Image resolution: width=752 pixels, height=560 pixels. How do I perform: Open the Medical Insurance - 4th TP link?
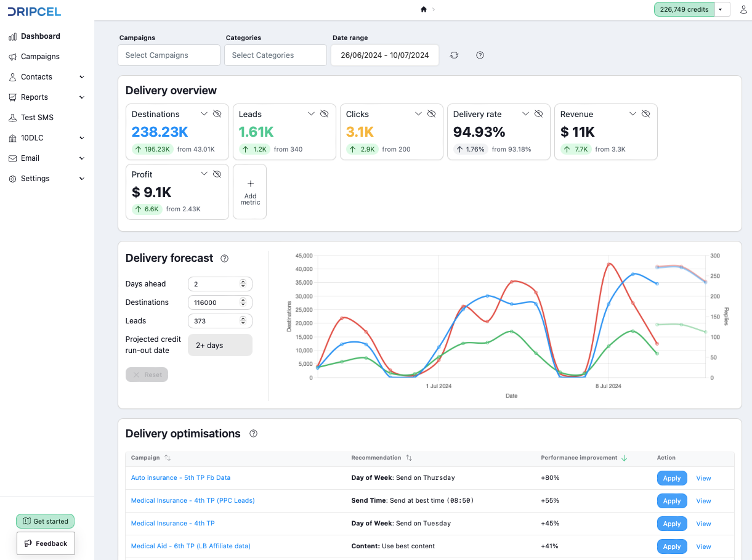tap(172, 523)
